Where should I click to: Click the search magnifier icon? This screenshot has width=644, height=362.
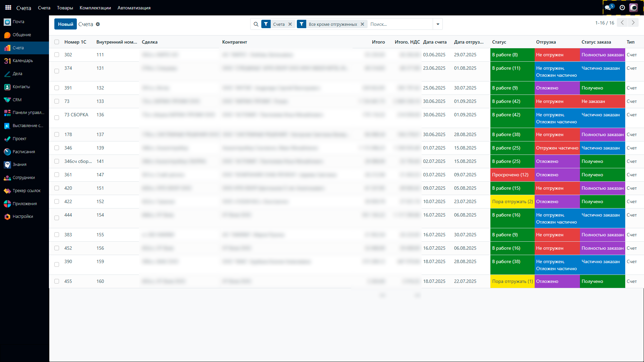[x=256, y=24]
